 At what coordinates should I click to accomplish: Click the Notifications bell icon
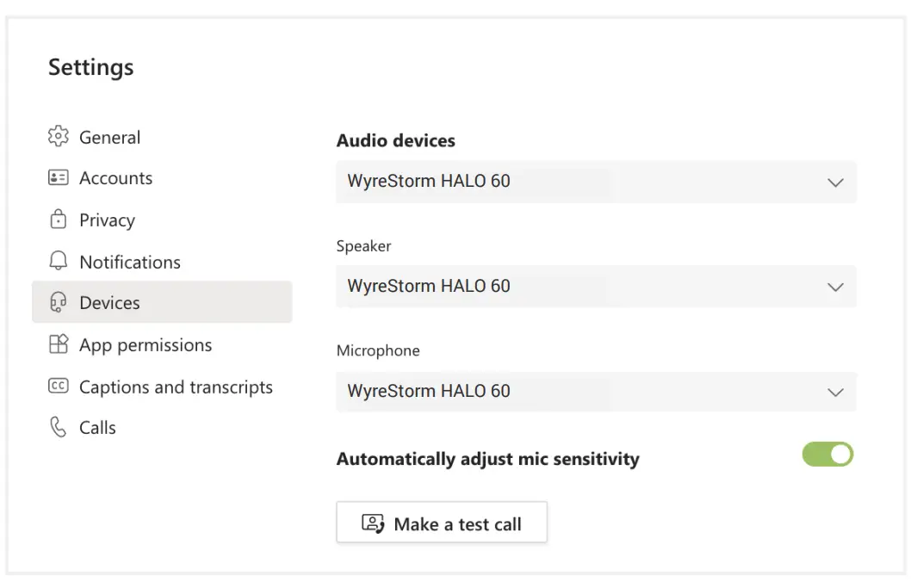(58, 262)
